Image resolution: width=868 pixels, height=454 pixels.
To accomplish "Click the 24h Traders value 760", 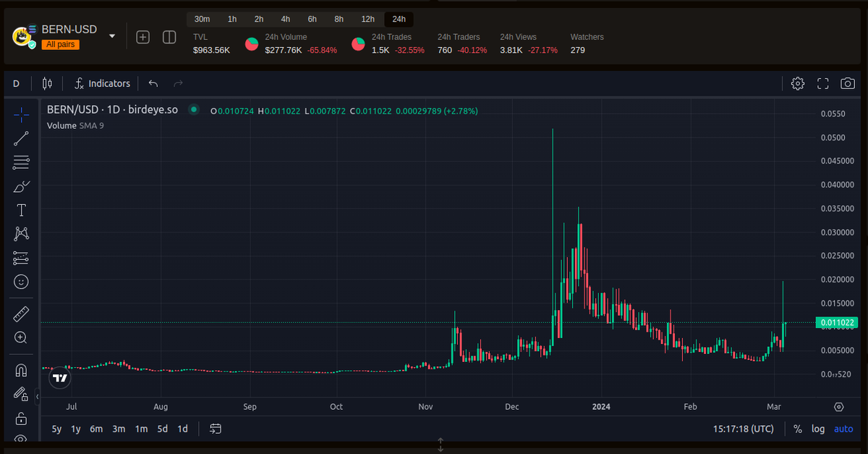I will pyautogui.click(x=445, y=50).
